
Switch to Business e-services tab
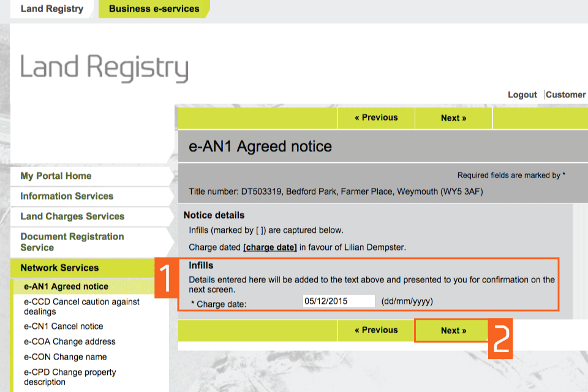tap(154, 9)
